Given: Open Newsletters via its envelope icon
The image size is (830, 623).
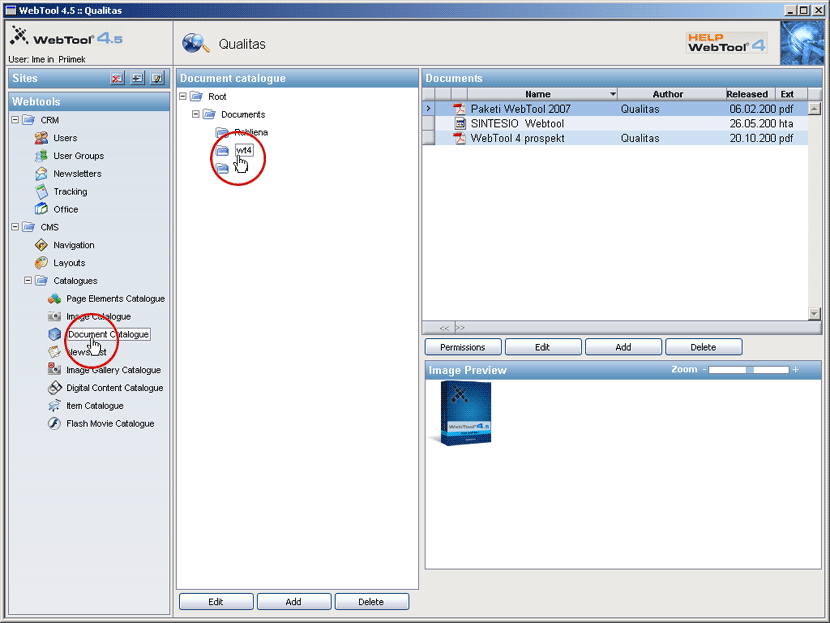Looking at the screenshot, I should (x=41, y=174).
